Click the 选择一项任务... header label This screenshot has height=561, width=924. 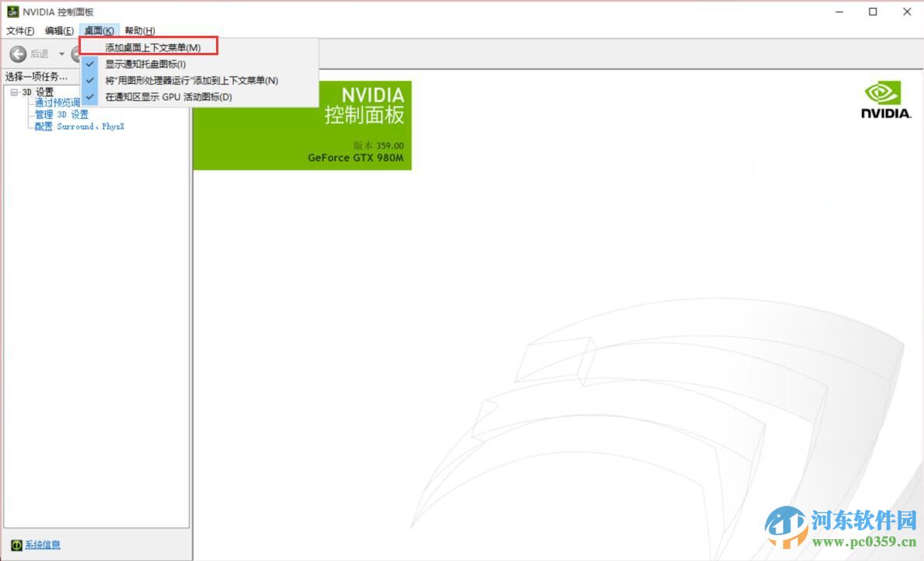37,77
